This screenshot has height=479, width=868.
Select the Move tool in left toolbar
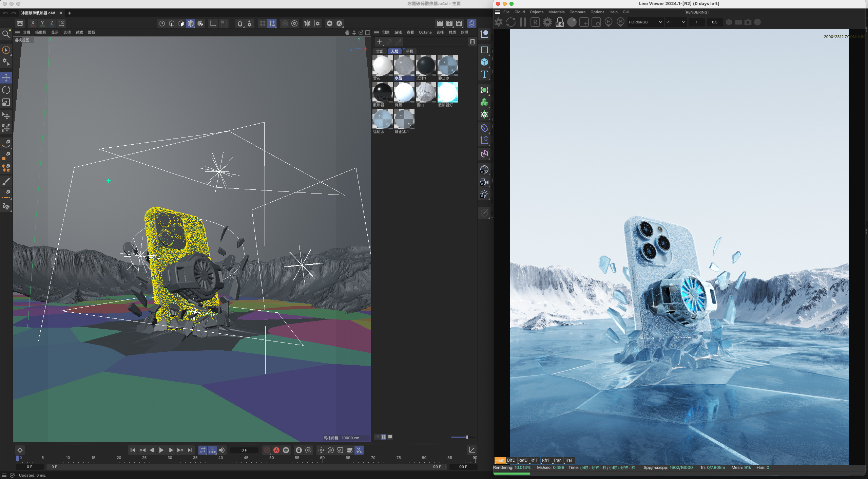pyautogui.click(x=6, y=78)
